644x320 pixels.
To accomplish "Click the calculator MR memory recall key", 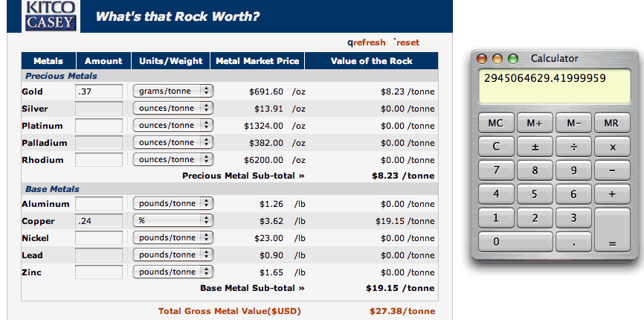I will point(612,123).
